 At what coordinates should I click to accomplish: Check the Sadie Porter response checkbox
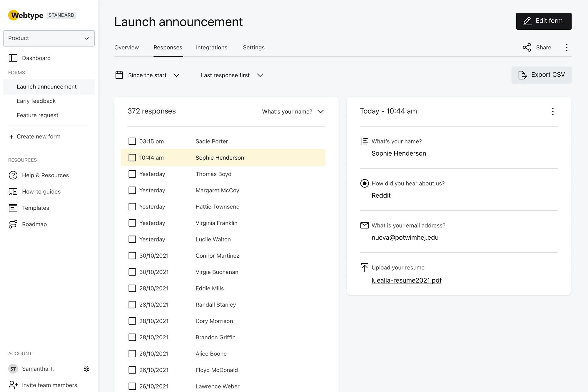[x=132, y=141]
